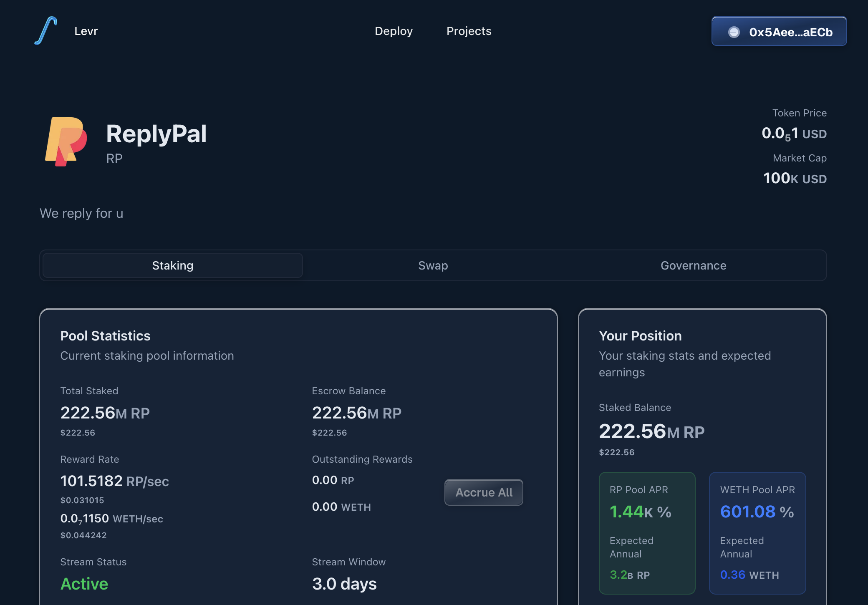868x605 pixels.
Task: Click the Levr brand name link
Action: click(x=86, y=31)
